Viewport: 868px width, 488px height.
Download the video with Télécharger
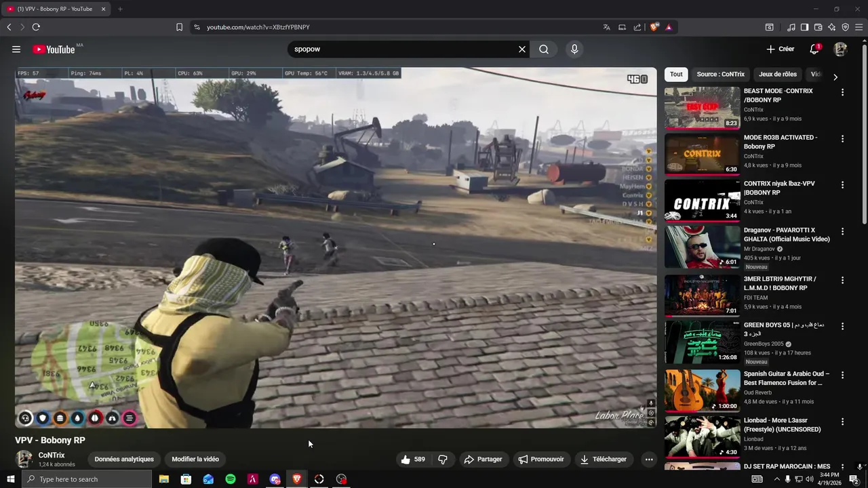[x=603, y=459]
